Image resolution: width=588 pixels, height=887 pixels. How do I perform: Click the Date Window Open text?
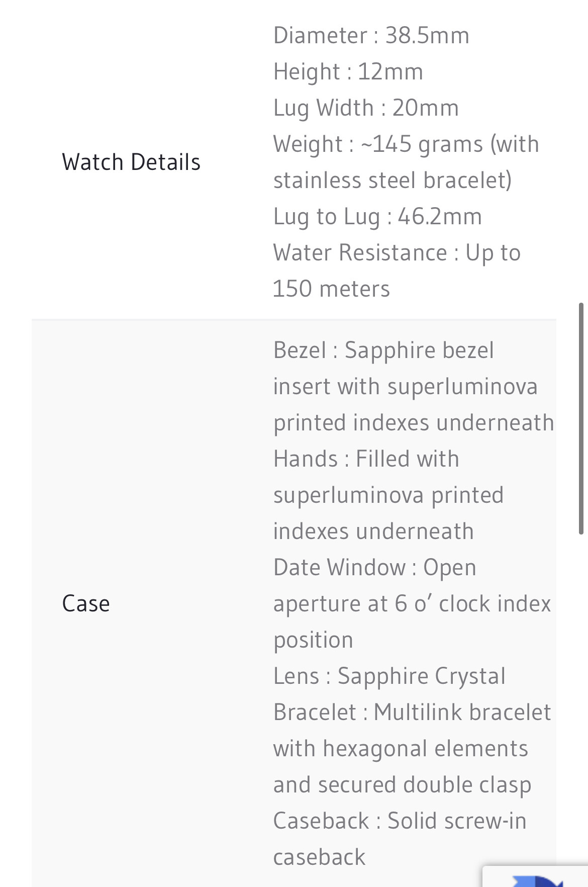pyautogui.click(x=374, y=567)
